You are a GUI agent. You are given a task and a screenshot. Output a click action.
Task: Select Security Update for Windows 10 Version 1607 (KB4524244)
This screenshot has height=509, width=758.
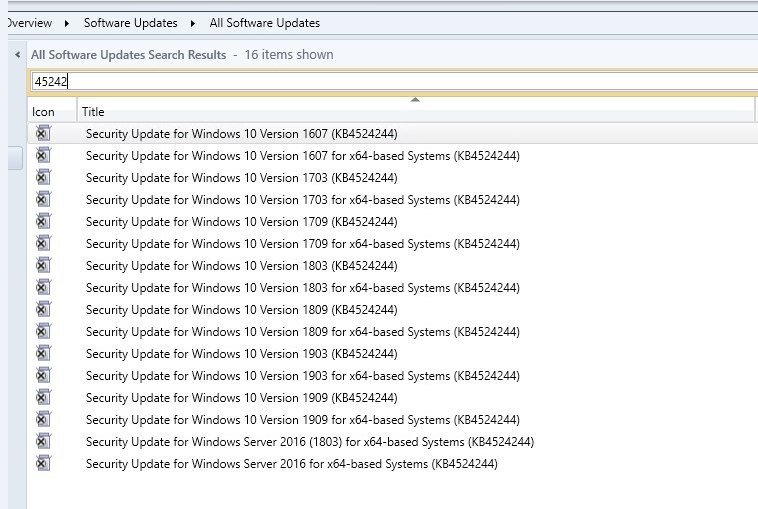[x=242, y=134]
